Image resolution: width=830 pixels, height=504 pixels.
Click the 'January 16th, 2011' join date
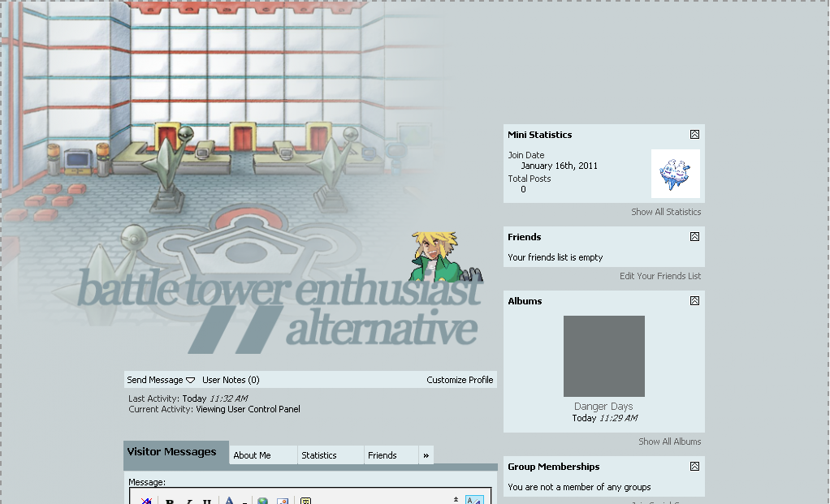click(559, 166)
